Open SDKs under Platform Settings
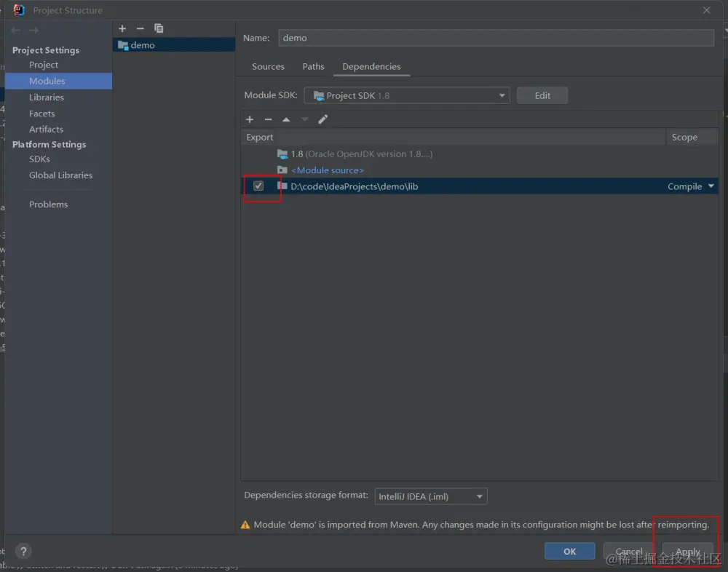This screenshot has width=728, height=572. pyautogui.click(x=39, y=159)
